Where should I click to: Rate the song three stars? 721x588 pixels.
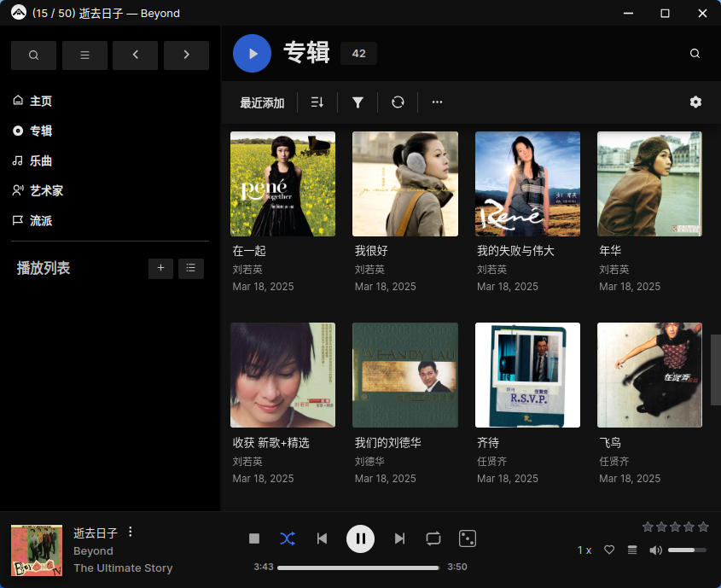click(675, 527)
